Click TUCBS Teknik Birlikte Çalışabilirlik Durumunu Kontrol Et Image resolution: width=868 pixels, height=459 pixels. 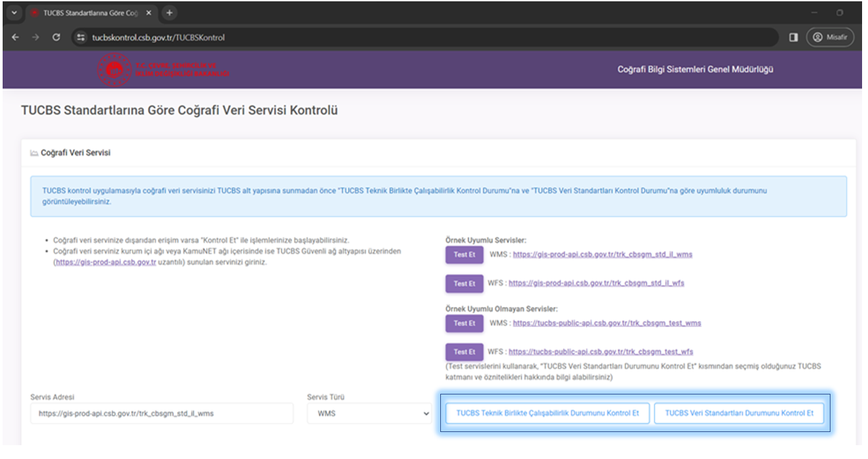tap(548, 413)
